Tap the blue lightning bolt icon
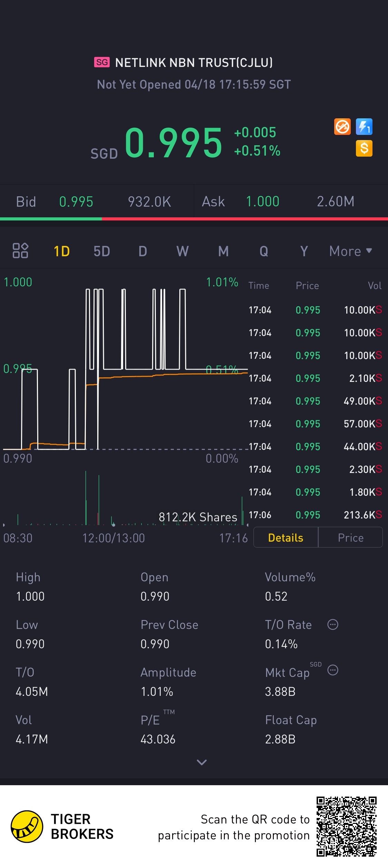Viewport: 388px width, 868px height. coord(364,127)
